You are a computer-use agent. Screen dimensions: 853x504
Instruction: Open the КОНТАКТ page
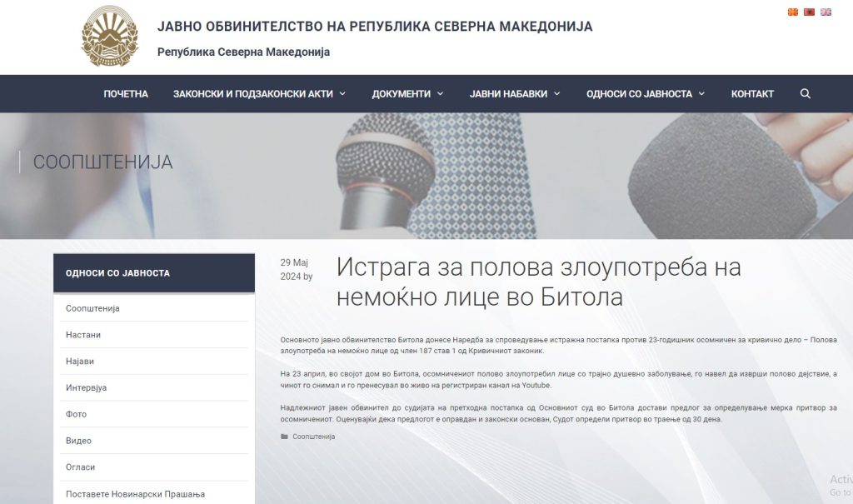pos(752,94)
